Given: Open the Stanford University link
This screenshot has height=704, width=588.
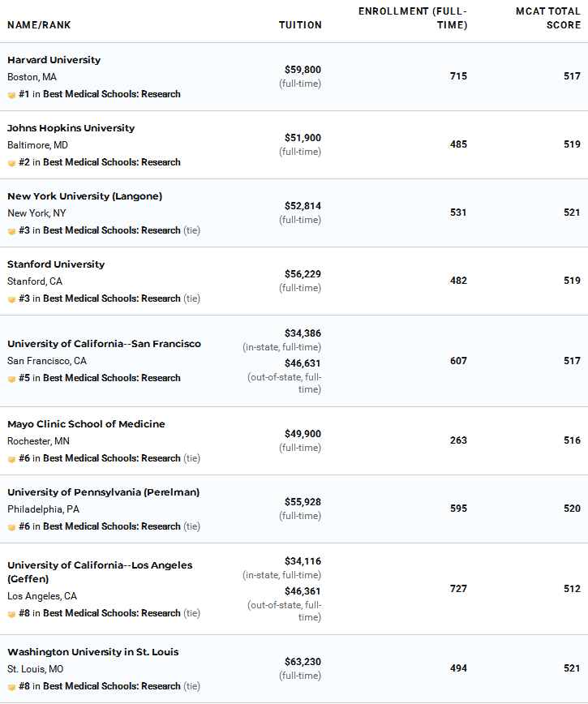Looking at the screenshot, I should point(56,264).
